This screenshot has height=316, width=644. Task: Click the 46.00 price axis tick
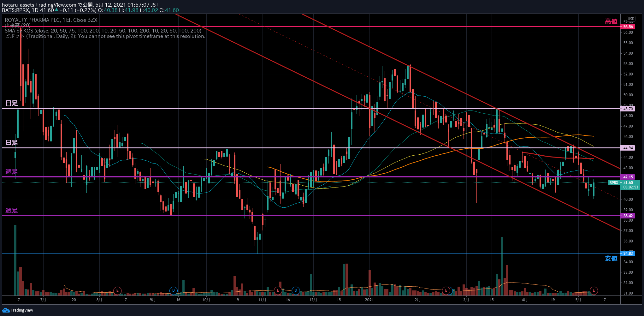[x=628, y=137]
